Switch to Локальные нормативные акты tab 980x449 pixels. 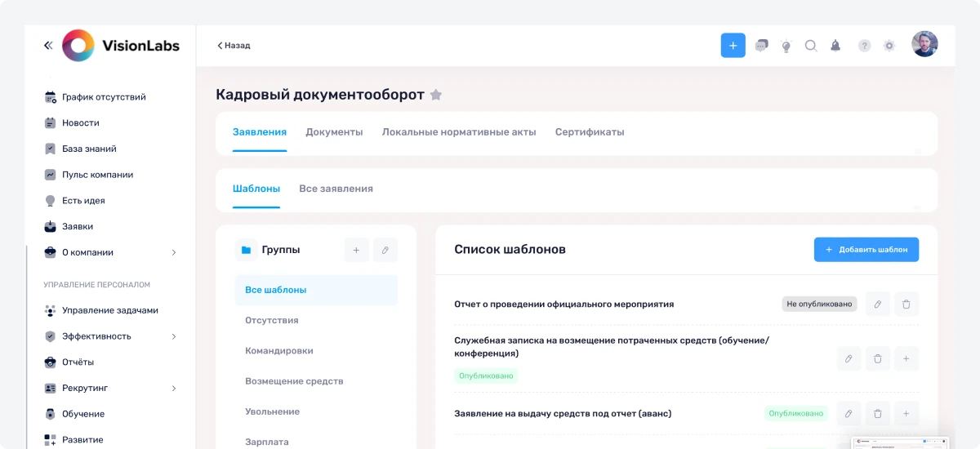[459, 132]
